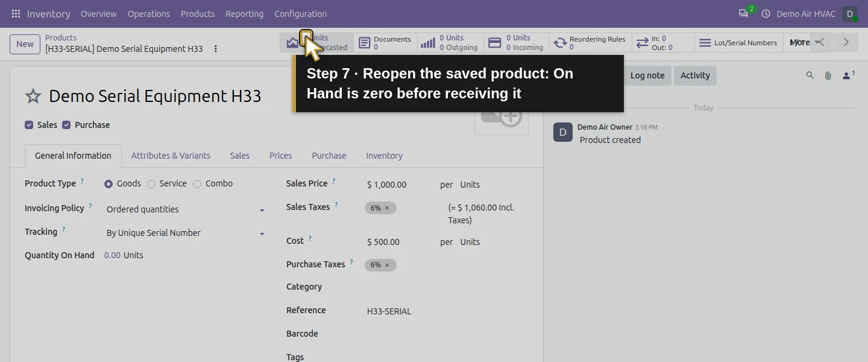
Task: Go to next record with right arrow
Action: (846, 42)
